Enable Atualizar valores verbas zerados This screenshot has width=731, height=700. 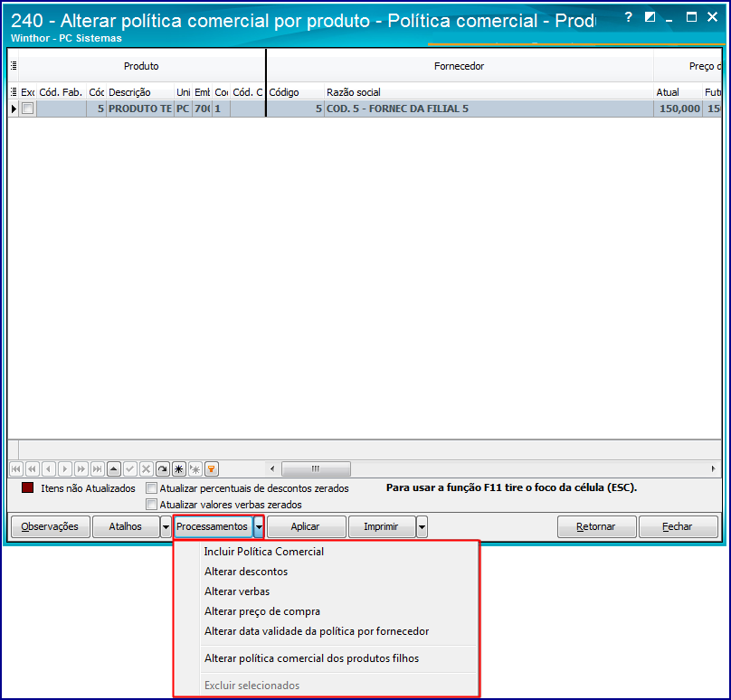151,505
